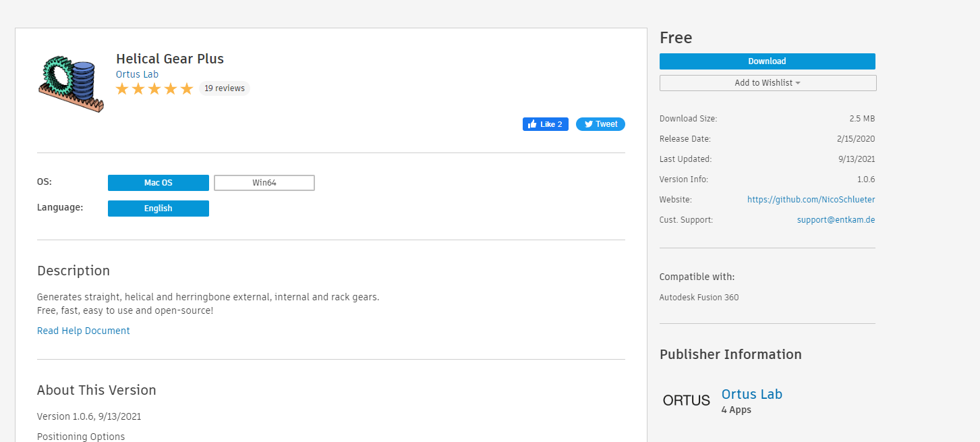
Task: Click the 2.5 MB download size value
Action: coord(862,119)
